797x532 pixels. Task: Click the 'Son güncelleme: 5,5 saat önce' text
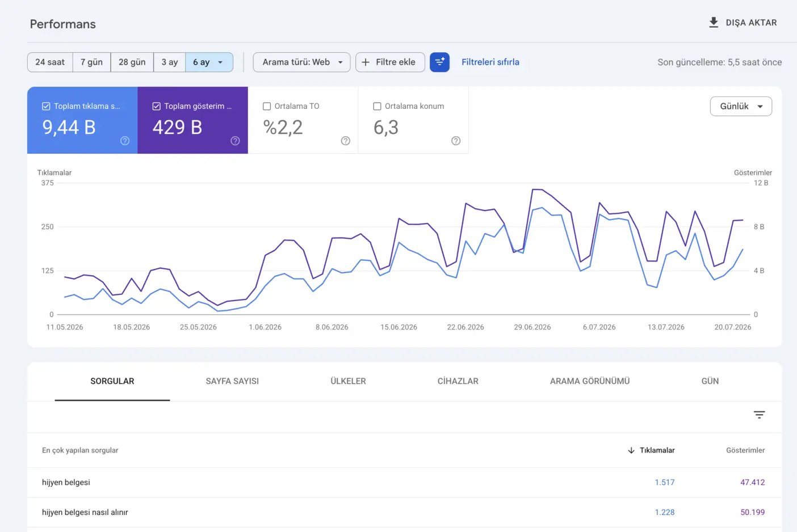tap(720, 62)
